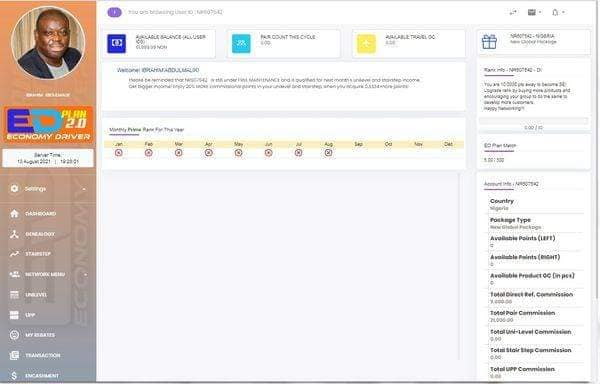
Task: Click the profile avatar photo
Action: click(48, 43)
